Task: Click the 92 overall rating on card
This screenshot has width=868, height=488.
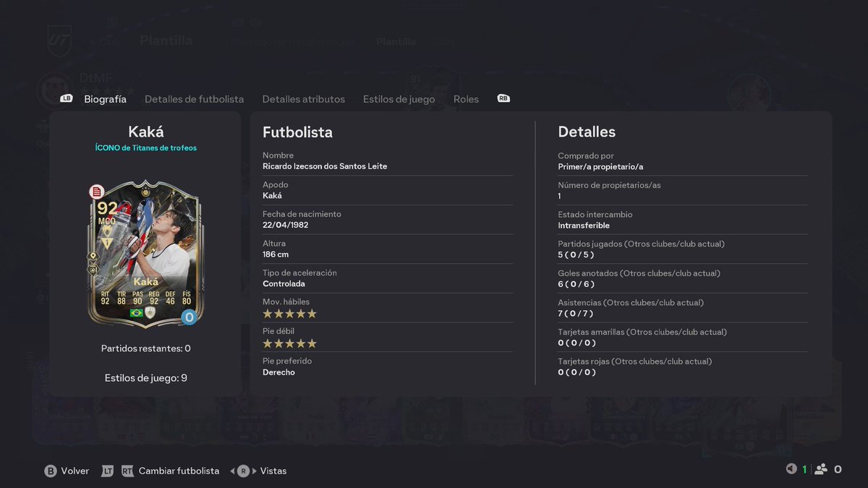Action: pyautogui.click(x=107, y=209)
